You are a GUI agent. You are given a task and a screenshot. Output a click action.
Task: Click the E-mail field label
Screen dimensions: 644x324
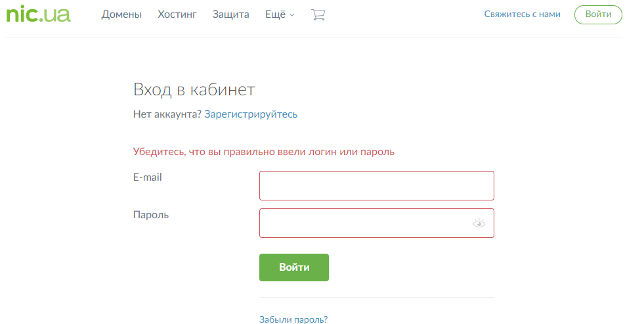148,177
